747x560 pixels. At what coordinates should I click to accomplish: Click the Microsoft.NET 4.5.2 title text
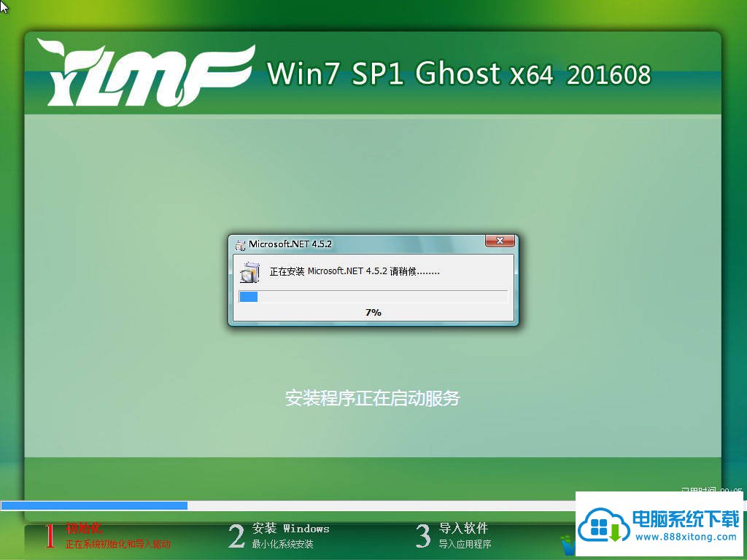coord(290,244)
